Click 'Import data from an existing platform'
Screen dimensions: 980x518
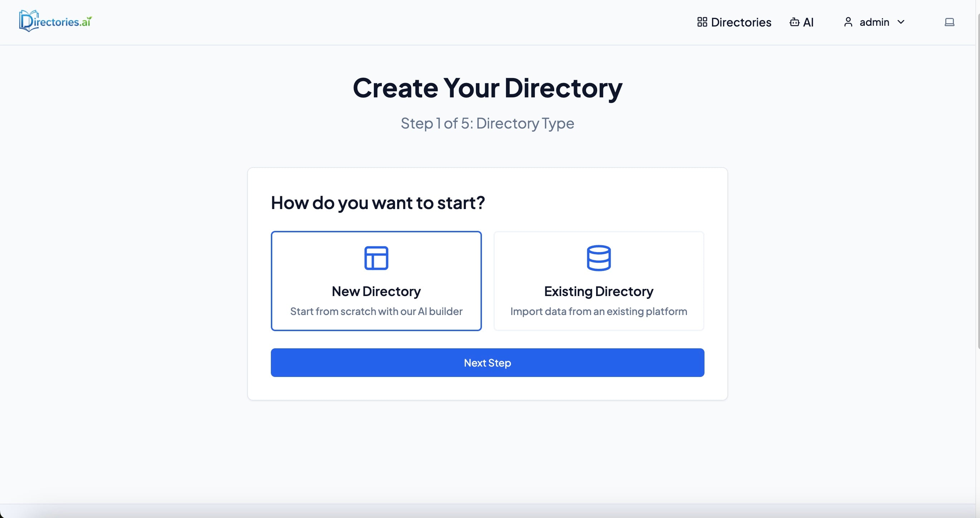pyautogui.click(x=599, y=311)
